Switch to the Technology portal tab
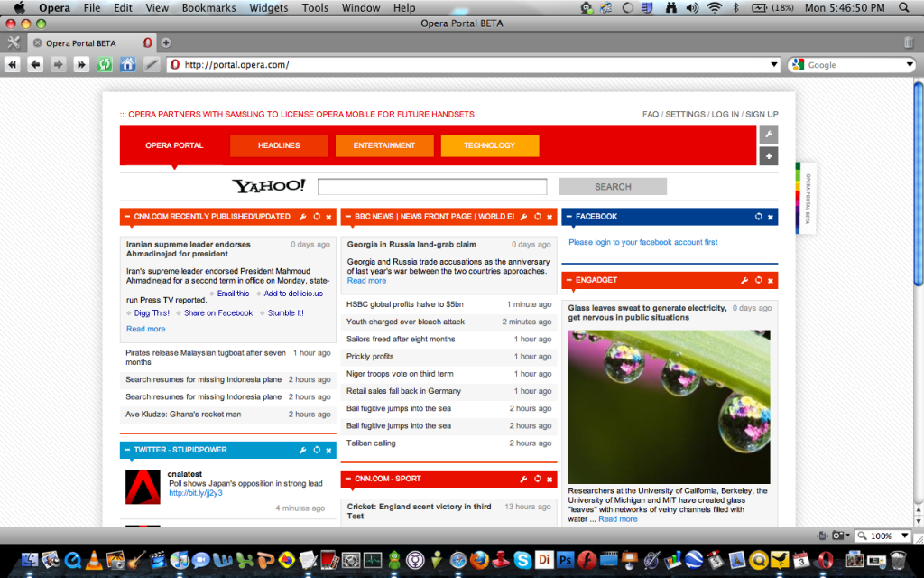 489,145
